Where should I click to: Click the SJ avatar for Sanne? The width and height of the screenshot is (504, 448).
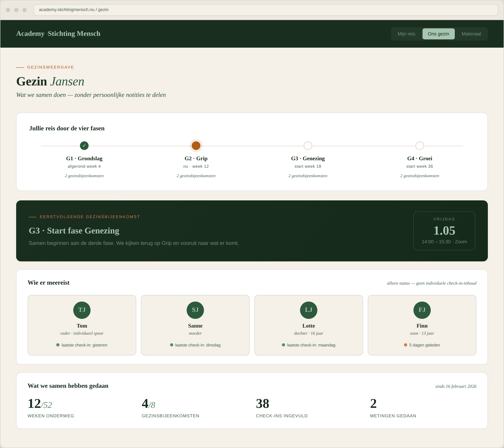pyautogui.click(x=195, y=310)
